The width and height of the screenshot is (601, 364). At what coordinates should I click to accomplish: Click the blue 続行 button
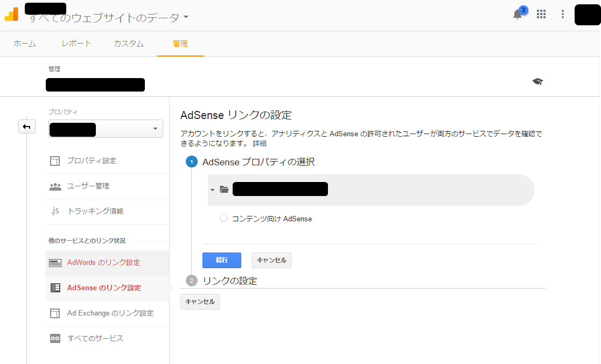point(221,260)
